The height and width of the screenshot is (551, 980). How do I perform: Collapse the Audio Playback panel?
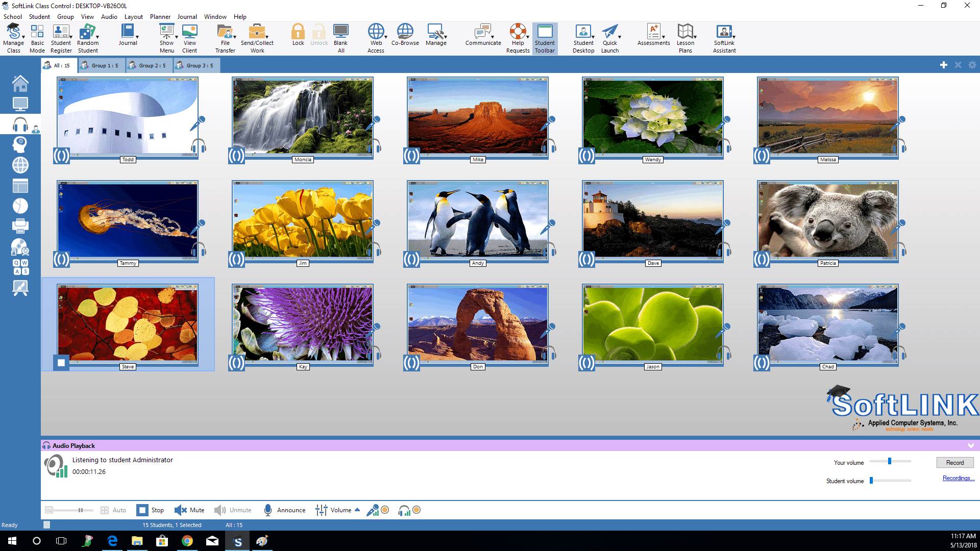coord(971,446)
